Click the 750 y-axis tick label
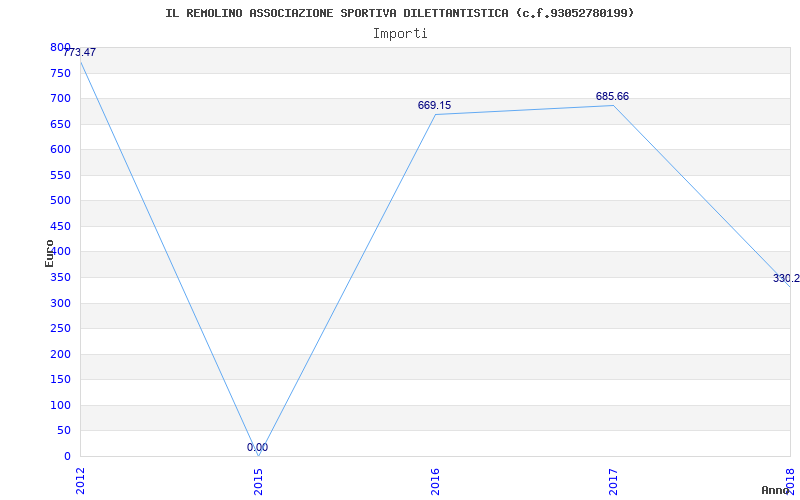The image size is (800, 500). (60, 73)
